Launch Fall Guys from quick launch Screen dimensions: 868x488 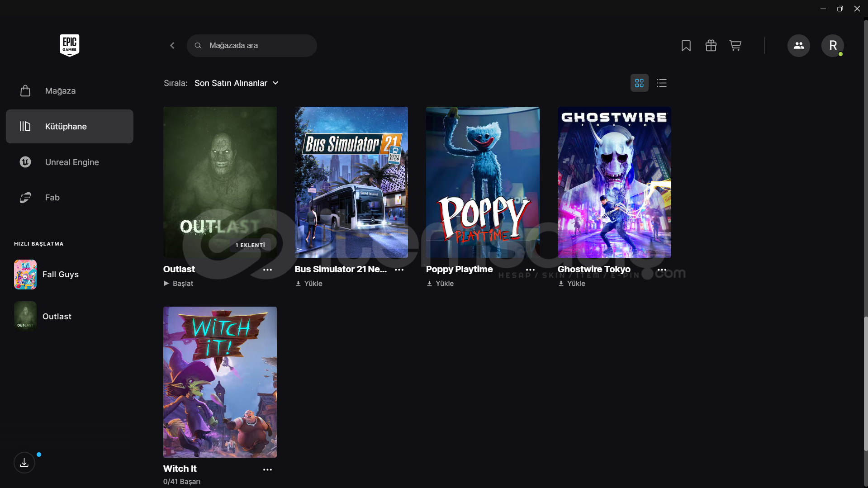(61, 275)
